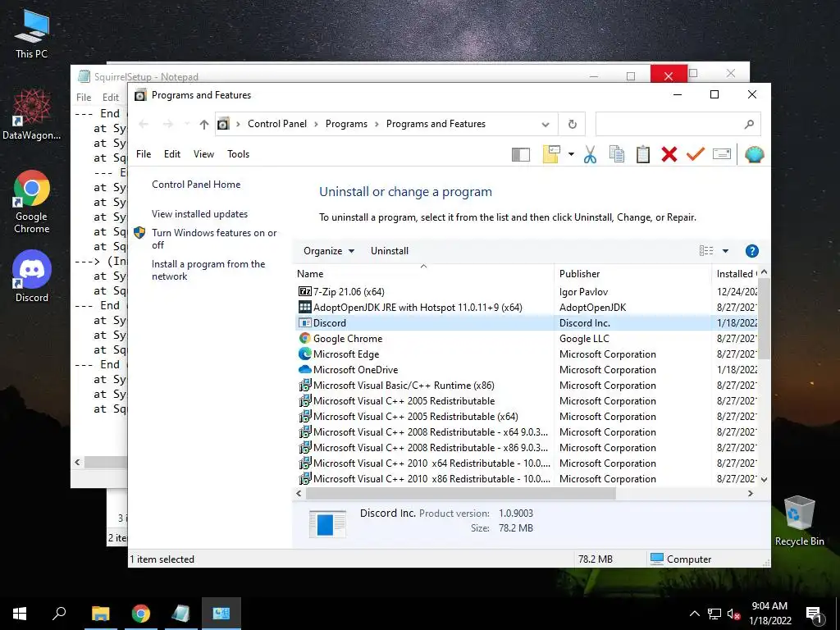The image size is (840, 630).
Task: Click the Cut scissors toolbar icon
Action: point(590,154)
